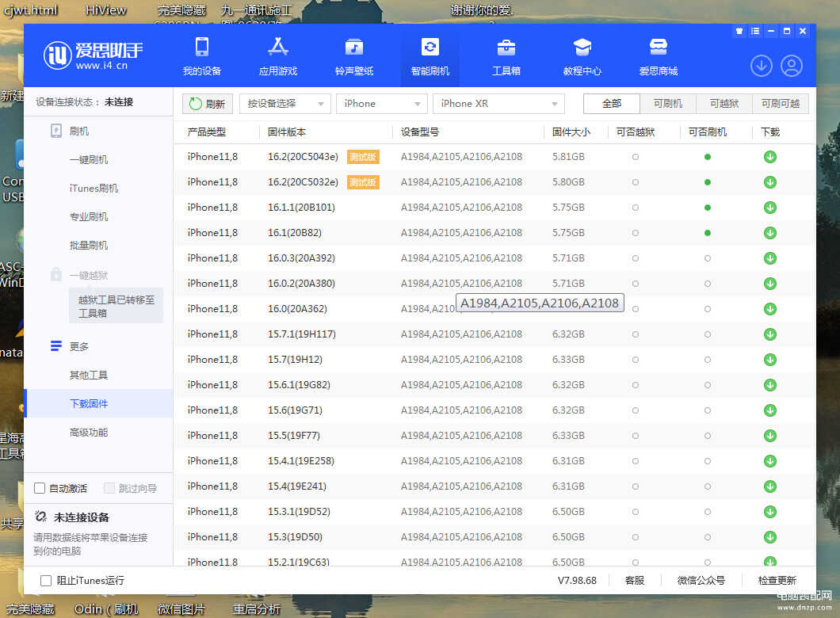Download firmware 16.2(20C5043e)
Viewport: 840px width, 618px height.
pos(769,157)
